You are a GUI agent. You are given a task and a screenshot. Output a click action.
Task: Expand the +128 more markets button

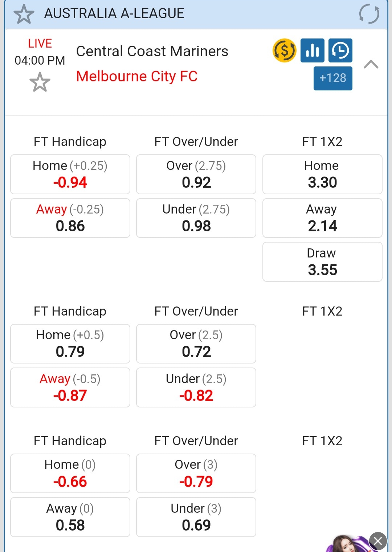(x=332, y=78)
